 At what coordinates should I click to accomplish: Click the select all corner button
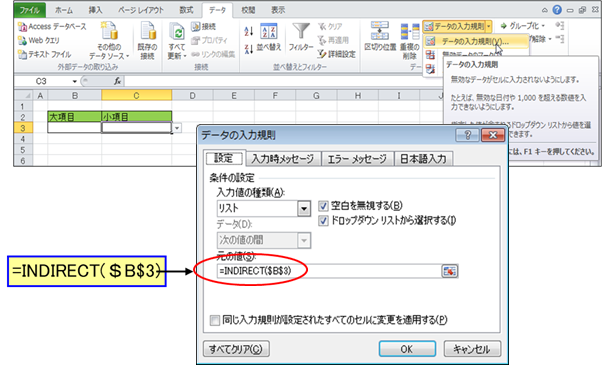tap(23, 96)
